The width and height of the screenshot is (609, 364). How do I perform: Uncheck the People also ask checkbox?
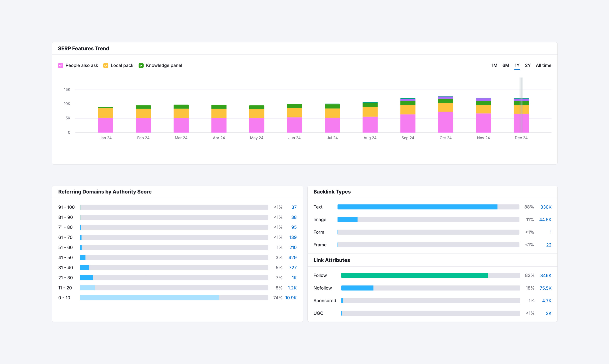click(61, 65)
